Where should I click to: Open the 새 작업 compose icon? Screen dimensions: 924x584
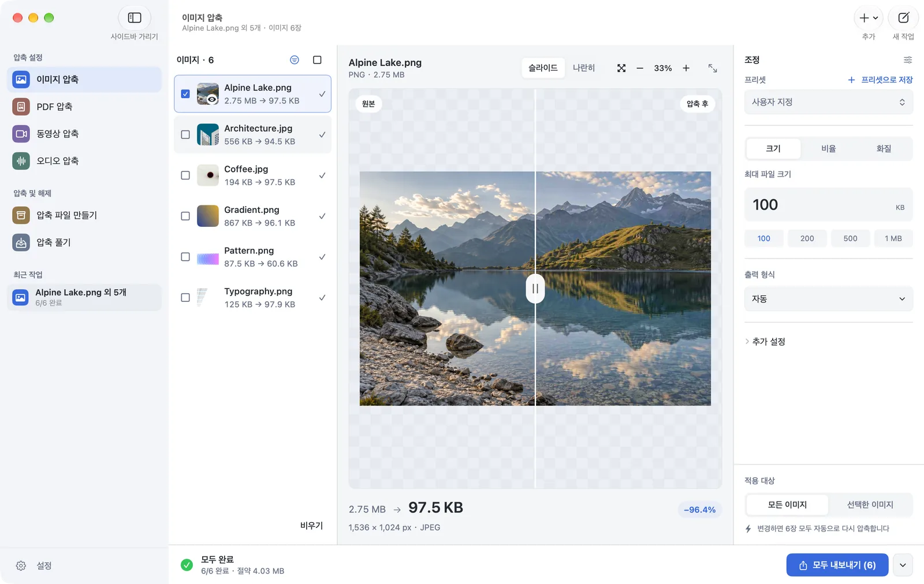point(903,18)
